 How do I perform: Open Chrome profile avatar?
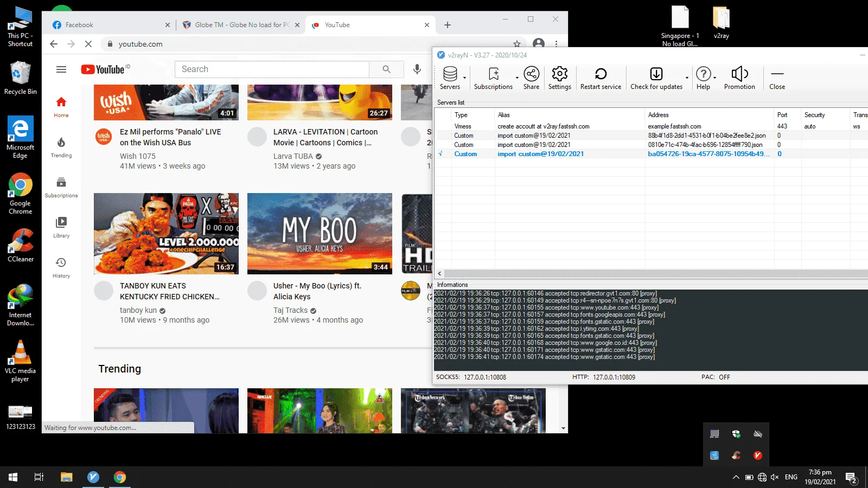point(539,44)
